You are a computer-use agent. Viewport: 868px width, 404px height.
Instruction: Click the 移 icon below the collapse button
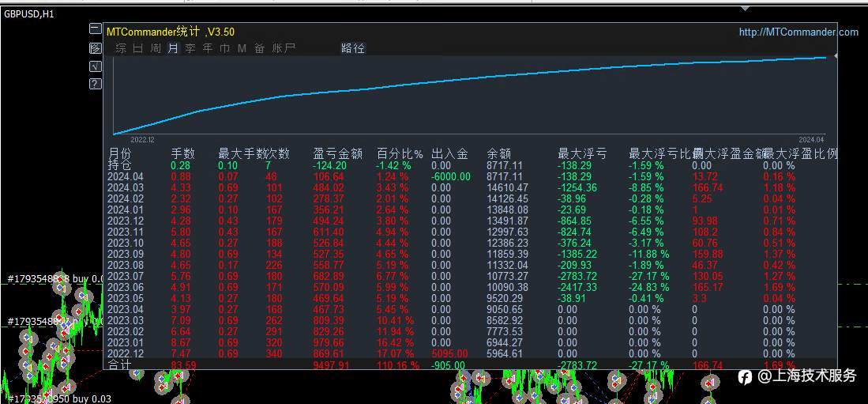[x=96, y=48]
